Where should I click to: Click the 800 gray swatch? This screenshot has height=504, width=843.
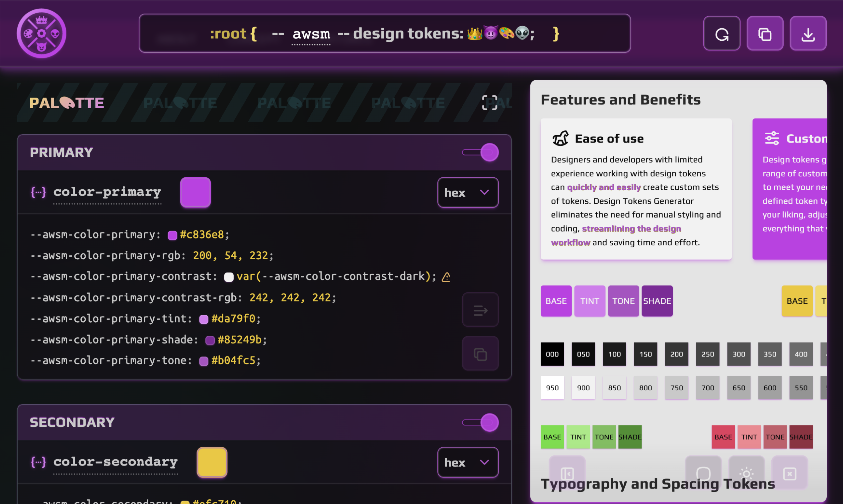tap(646, 388)
